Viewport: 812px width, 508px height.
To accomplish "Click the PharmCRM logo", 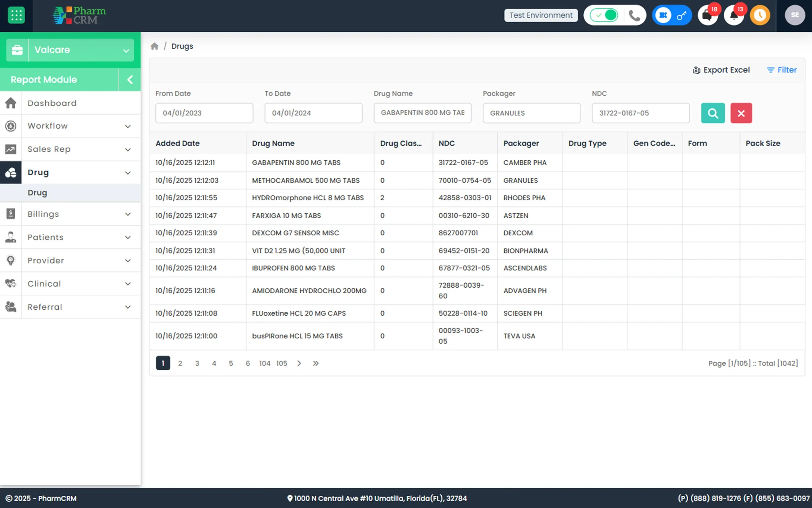I will click(x=79, y=16).
